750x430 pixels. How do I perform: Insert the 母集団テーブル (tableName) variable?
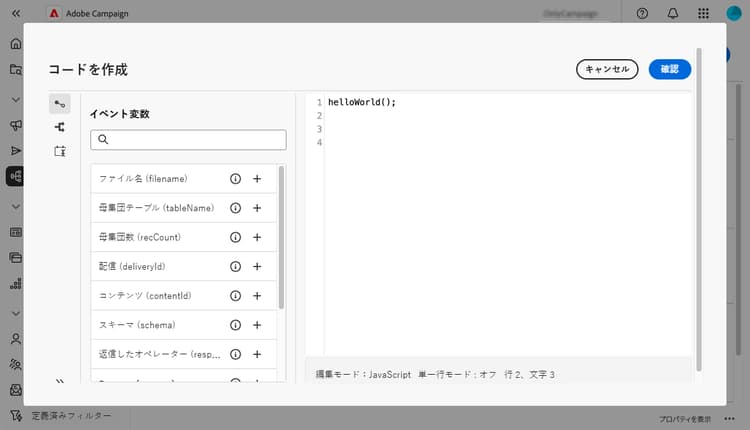257,208
